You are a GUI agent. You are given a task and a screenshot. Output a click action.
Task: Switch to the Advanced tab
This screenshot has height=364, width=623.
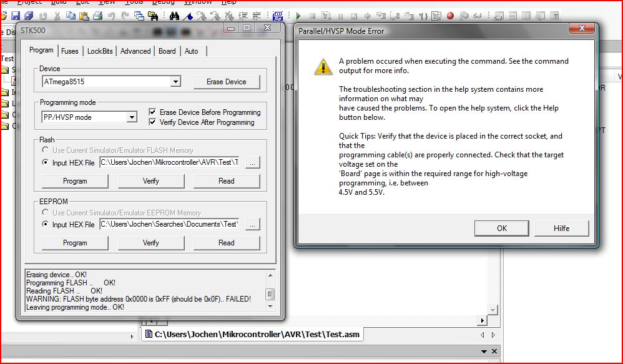click(135, 51)
